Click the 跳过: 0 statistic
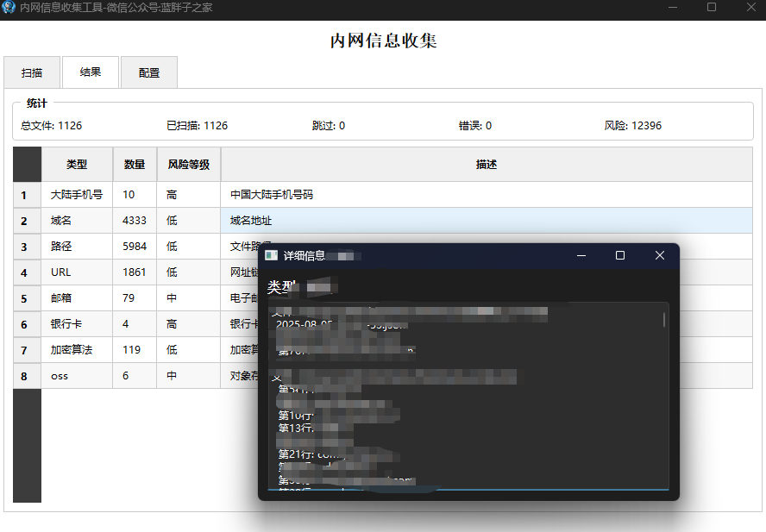 point(329,126)
